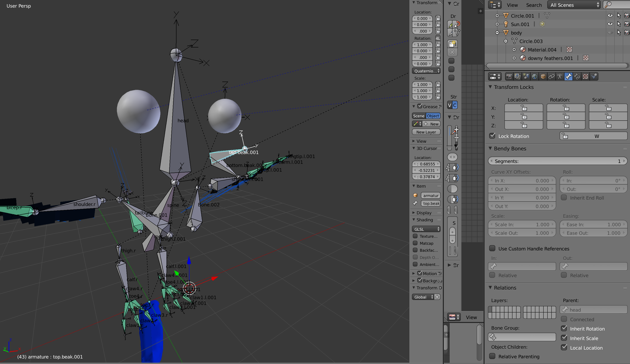
Task: Open the Global transform orientation dropdown
Action: pos(423,297)
